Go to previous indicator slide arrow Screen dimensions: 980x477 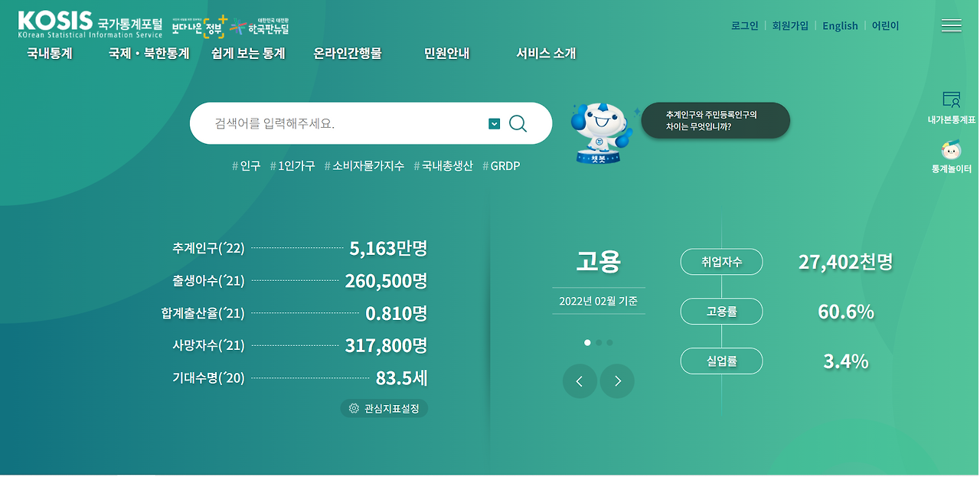[x=580, y=381]
